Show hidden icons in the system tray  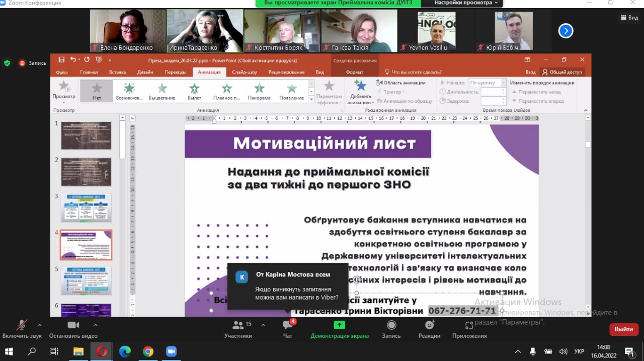click(x=518, y=351)
